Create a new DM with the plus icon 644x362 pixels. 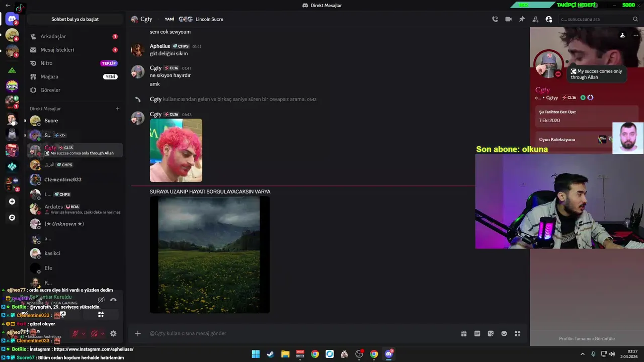click(118, 109)
